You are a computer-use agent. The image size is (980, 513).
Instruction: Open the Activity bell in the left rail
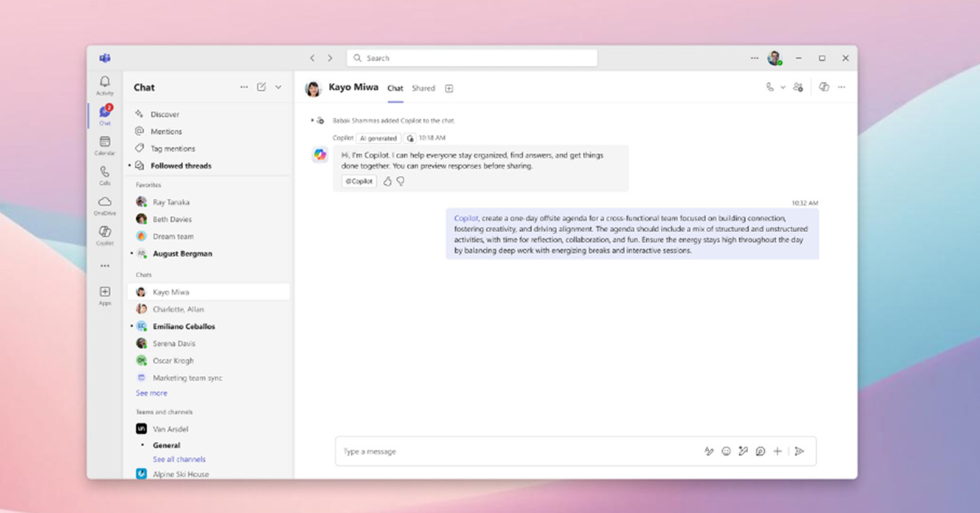[105, 84]
